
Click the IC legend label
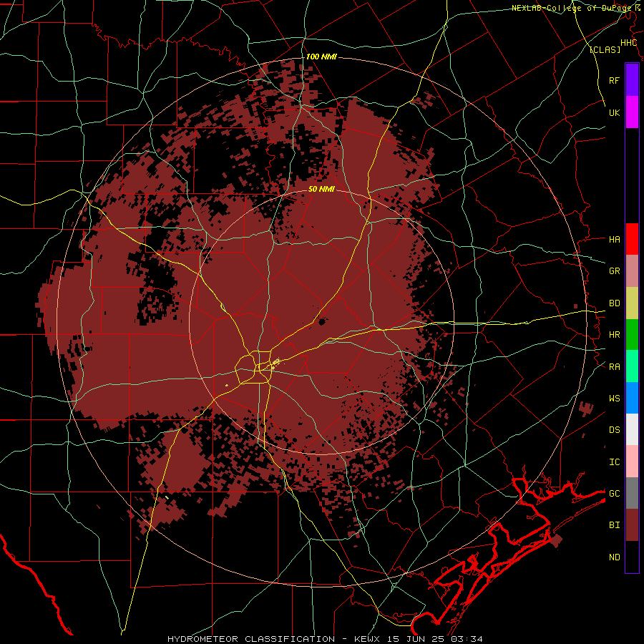[614, 462]
